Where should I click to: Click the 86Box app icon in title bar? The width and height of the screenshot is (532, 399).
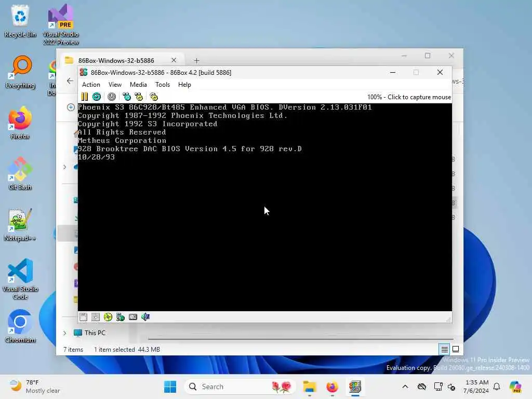[x=84, y=72]
